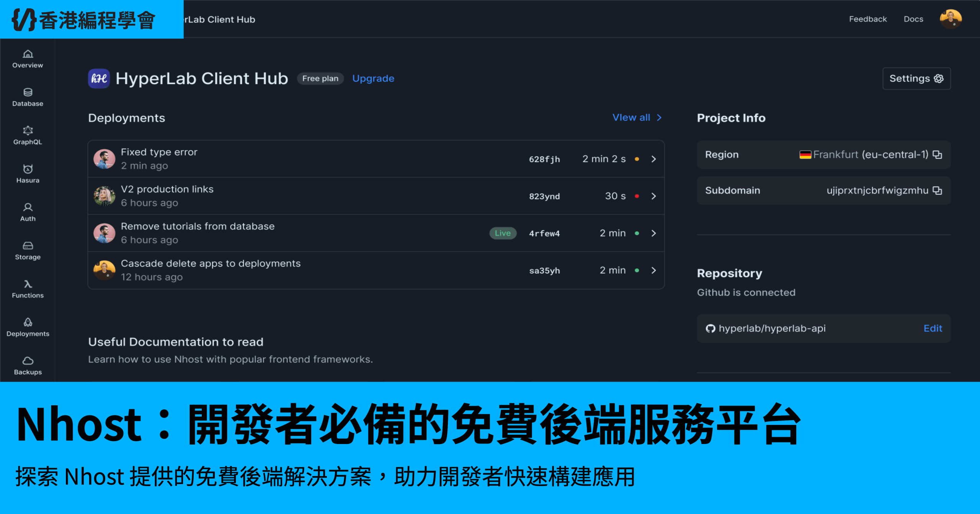Click the German flag icon in Region

805,155
